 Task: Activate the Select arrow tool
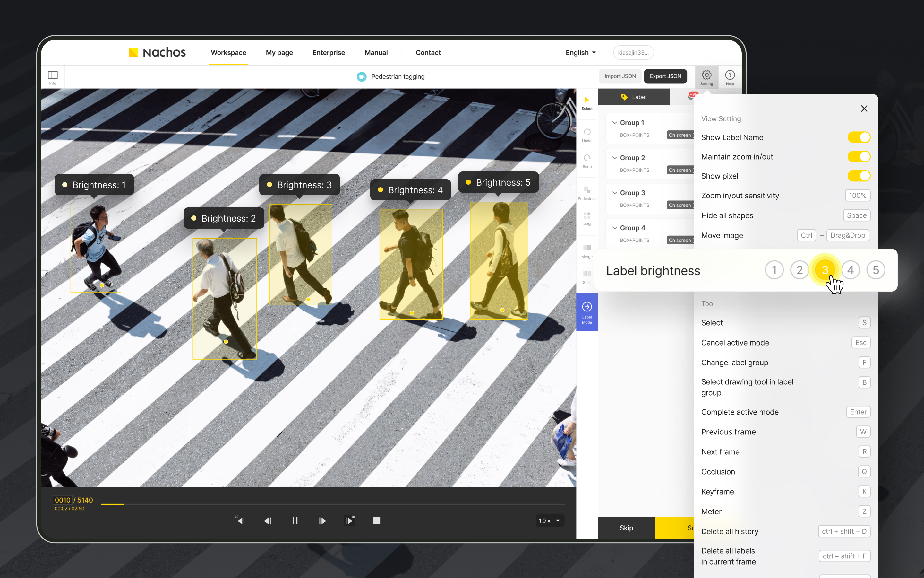(x=587, y=103)
